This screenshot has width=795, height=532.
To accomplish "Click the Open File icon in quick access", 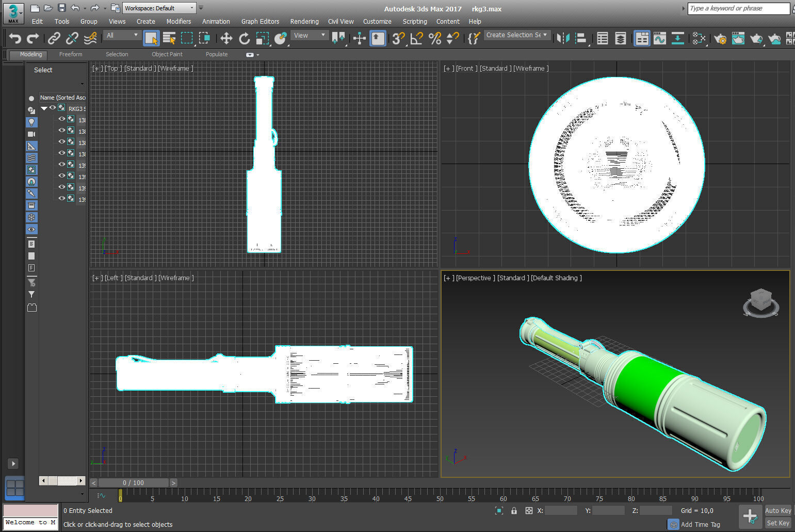I will pyautogui.click(x=48, y=8).
